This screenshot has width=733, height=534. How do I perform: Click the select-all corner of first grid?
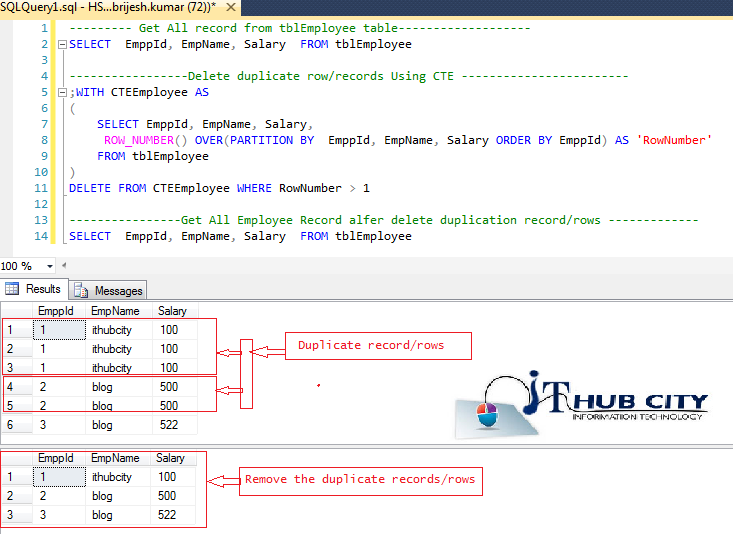tap(15, 311)
